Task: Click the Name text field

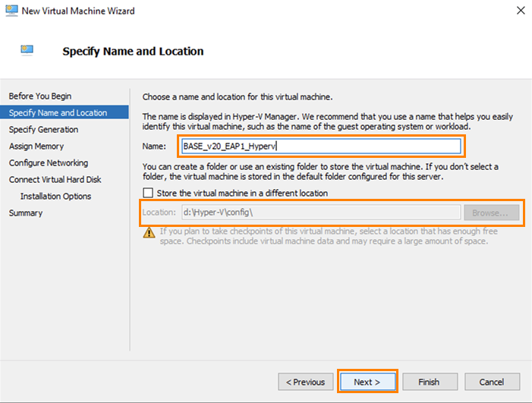Action: 320,146
